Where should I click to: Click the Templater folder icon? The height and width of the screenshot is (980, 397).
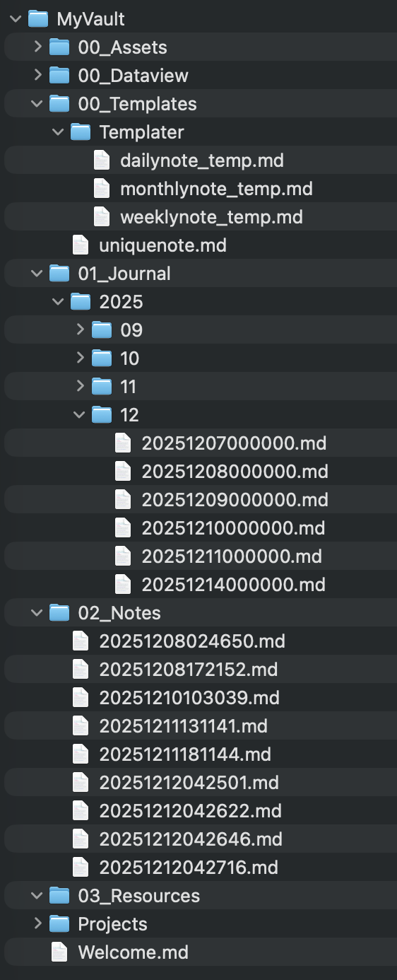coord(81,132)
